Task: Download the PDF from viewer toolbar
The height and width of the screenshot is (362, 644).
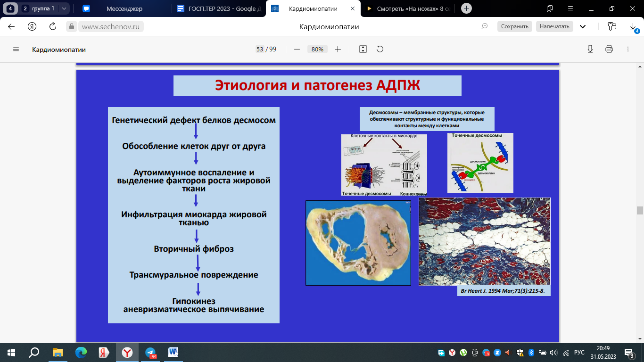Action: click(x=590, y=49)
